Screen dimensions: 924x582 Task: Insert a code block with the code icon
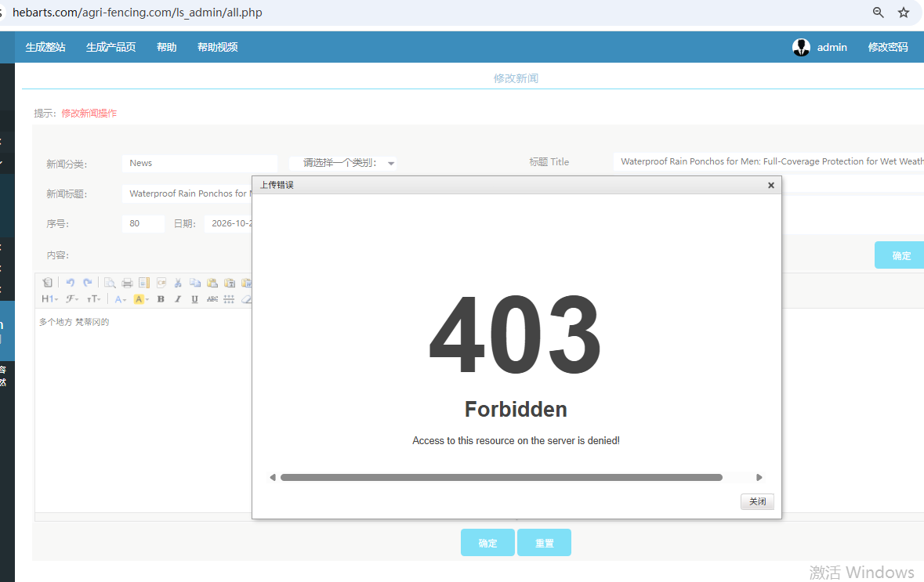[161, 283]
